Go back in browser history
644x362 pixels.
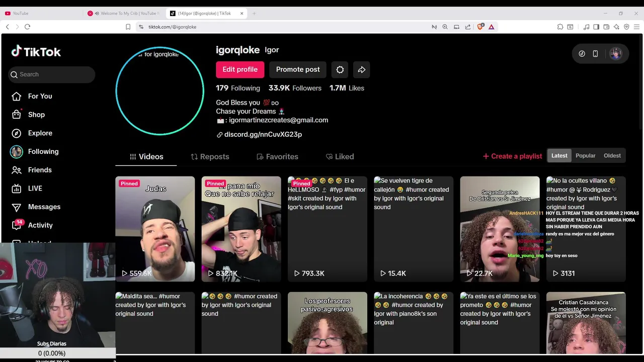7,27
